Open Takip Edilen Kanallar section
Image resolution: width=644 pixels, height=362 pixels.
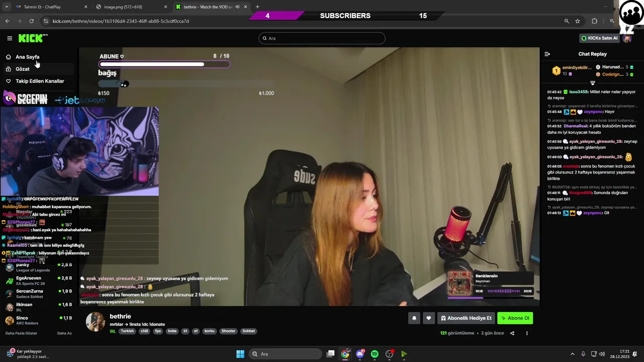40,81
